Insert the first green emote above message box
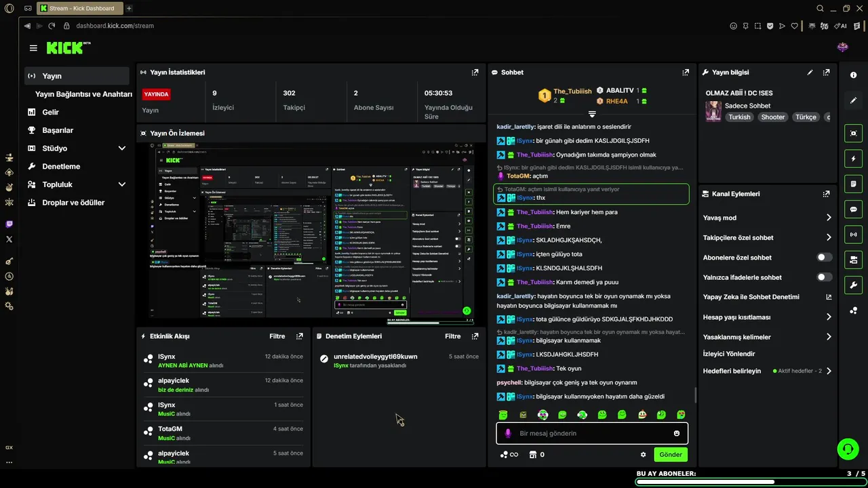868x488 pixels. click(503, 415)
